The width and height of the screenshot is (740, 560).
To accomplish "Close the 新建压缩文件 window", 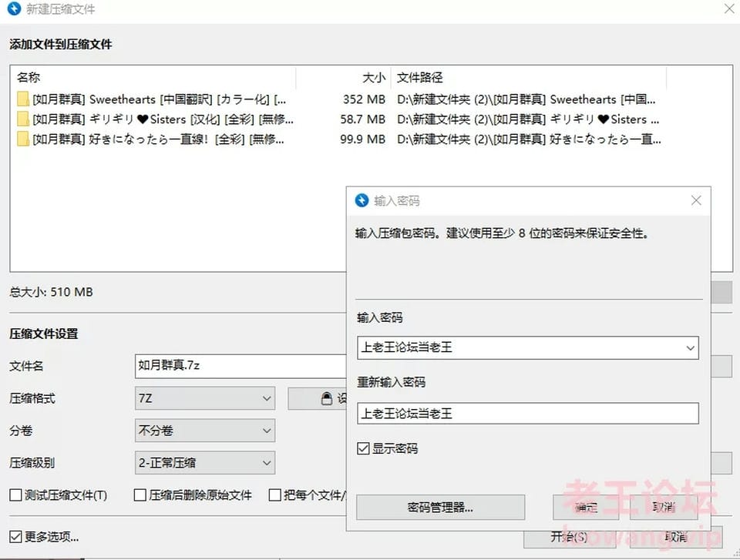I will 729,8.
